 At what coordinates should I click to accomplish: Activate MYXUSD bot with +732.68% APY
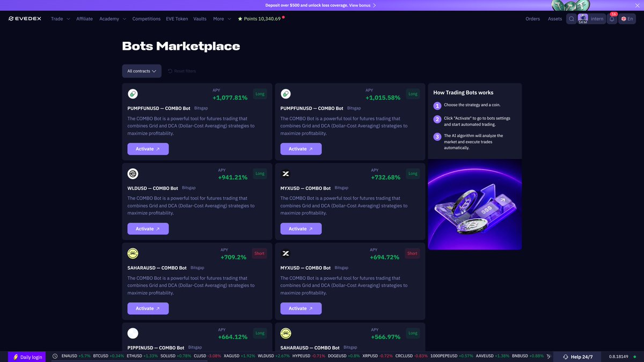(301, 229)
